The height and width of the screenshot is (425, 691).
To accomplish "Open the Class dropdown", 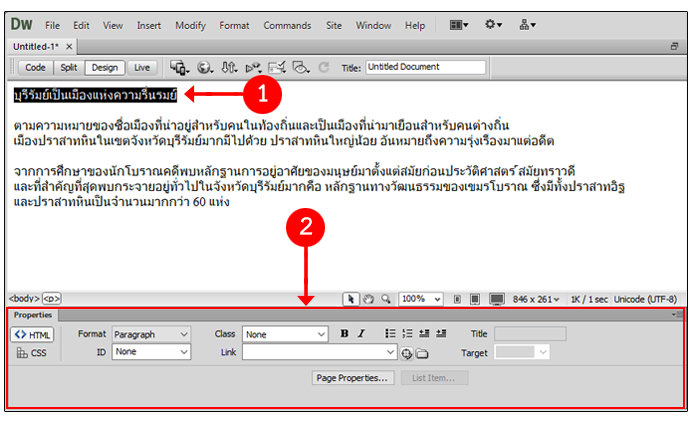I will (286, 334).
